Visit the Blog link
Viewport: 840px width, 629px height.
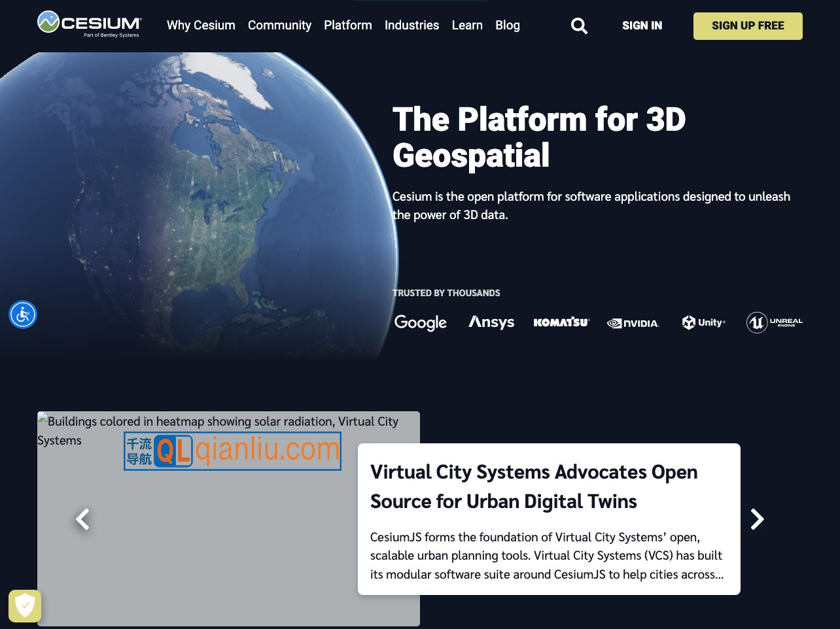[508, 25]
